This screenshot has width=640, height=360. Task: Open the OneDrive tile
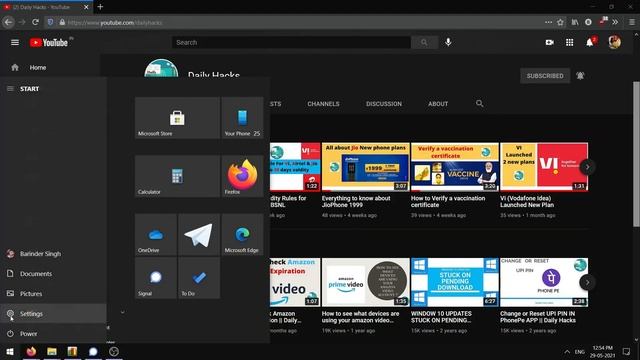point(156,235)
